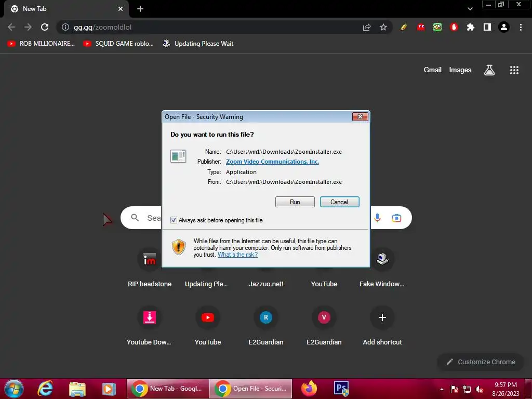
Task: Open Fake Window shortcut
Action: pos(382,268)
